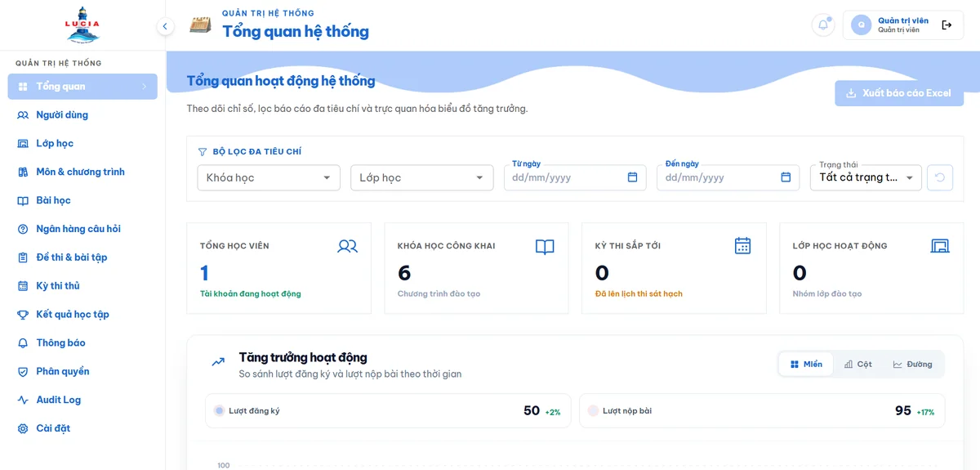Click the Môn & chương trình icon
This screenshot has height=470, width=980.
pos(23,172)
